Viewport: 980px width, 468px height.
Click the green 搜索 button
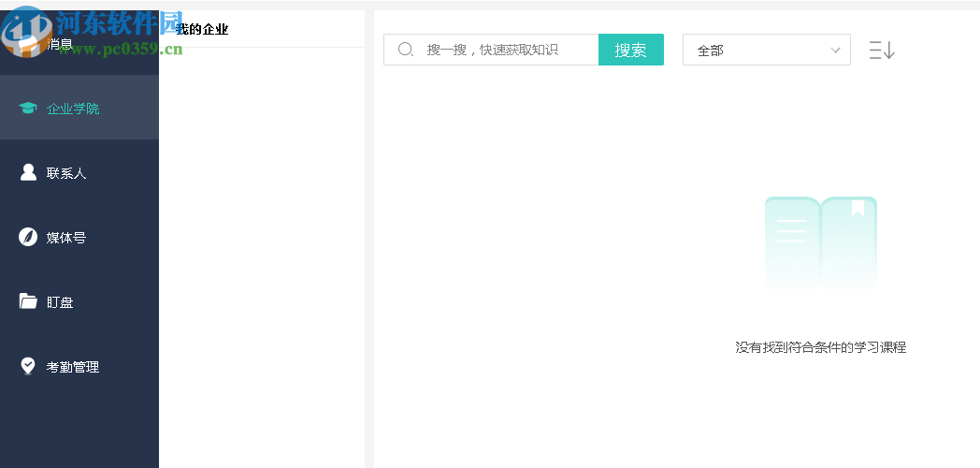click(x=630, y=50)
